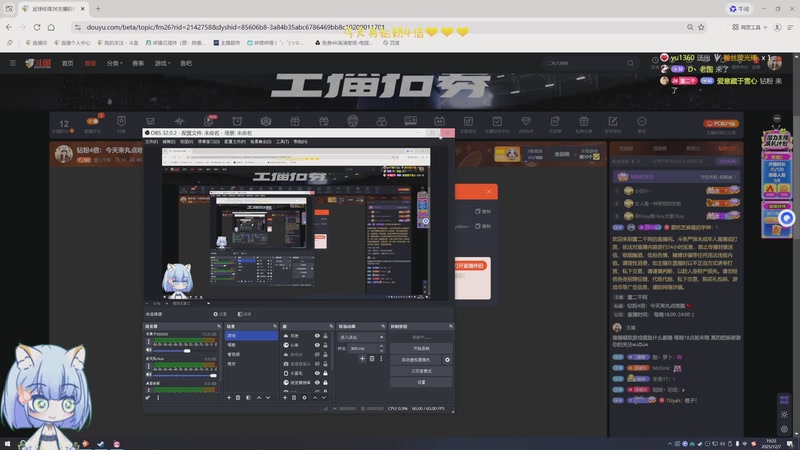Select the highlighted 游戏 scene in Scenes list
Viewport: 800px width, 450px height.
click(251, 336)
